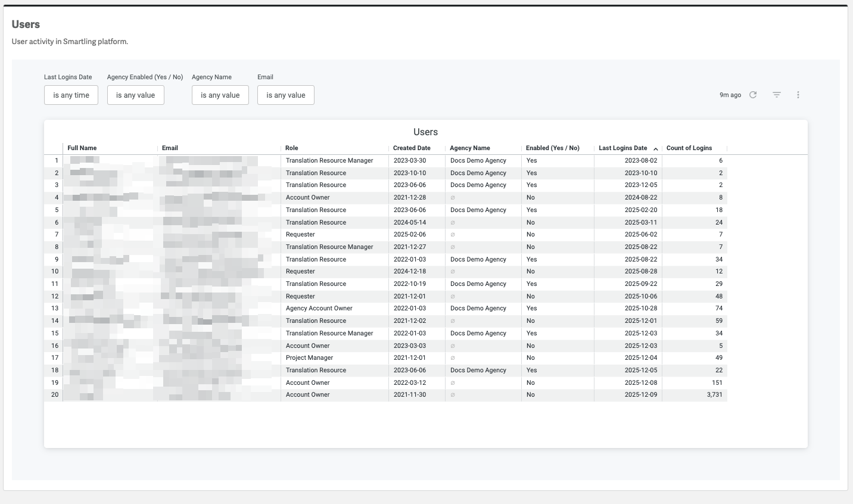Select the Project Manager role cell

(309, 358)
